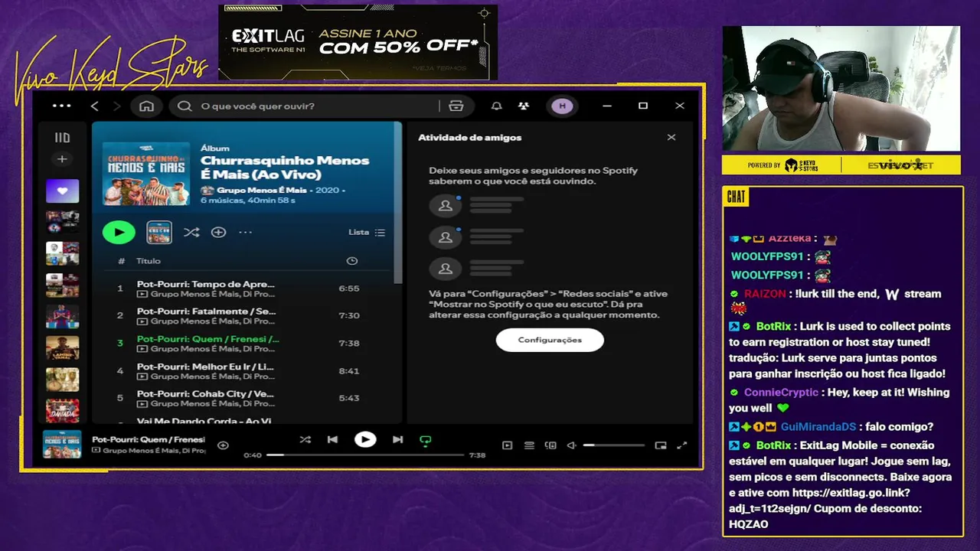Click the search magnifier icon
The height and width of the screenshot is (551, 980).
coord(185,106)
